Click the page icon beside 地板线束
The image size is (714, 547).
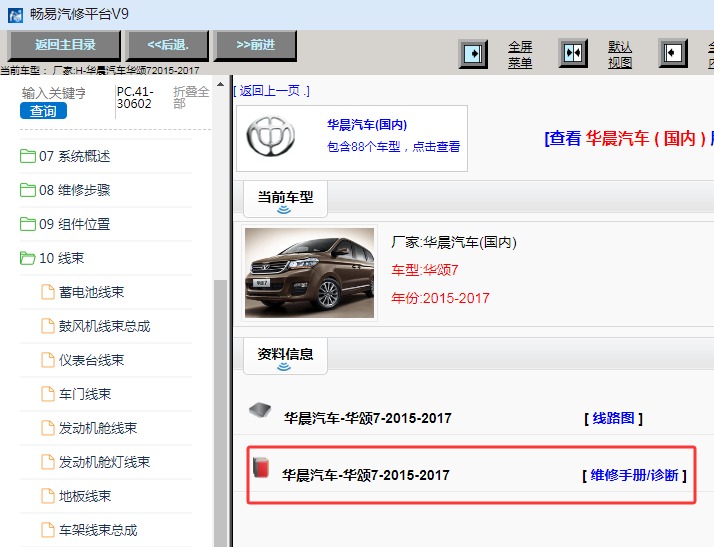48,496
